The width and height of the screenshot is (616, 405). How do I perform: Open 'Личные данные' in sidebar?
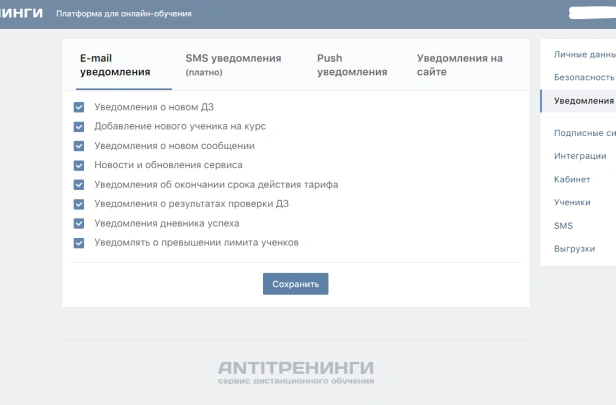pyautogui.click(x=584, y=55)
